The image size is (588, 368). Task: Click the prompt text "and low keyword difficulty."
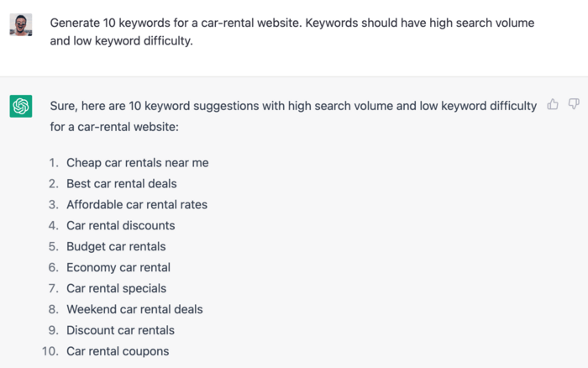[121, 39]
